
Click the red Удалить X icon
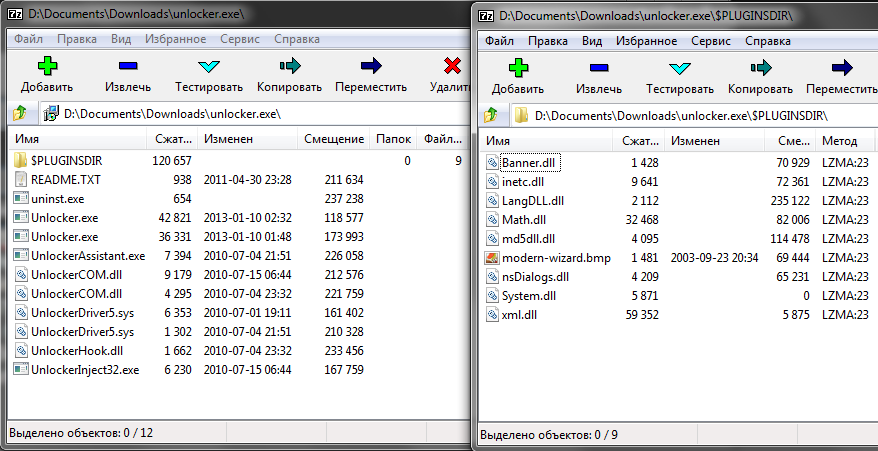click(x=451, y=68)
